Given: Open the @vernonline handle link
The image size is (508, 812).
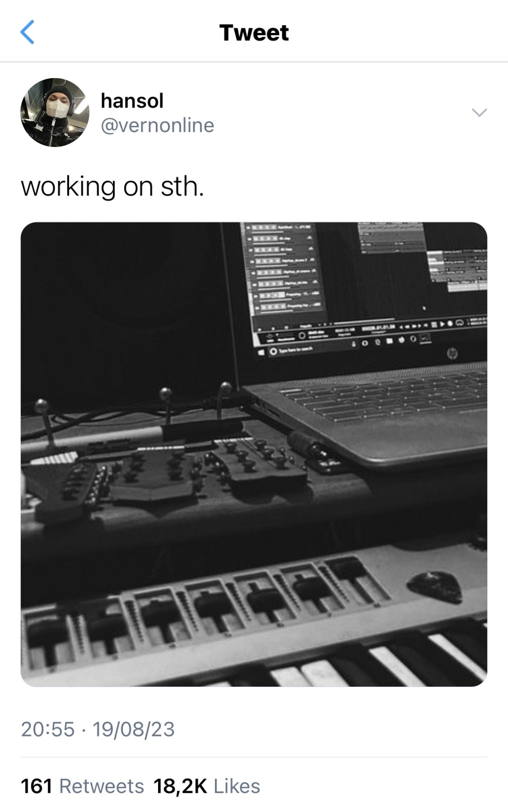Looking at the screenshot, I should click(158, 125).
